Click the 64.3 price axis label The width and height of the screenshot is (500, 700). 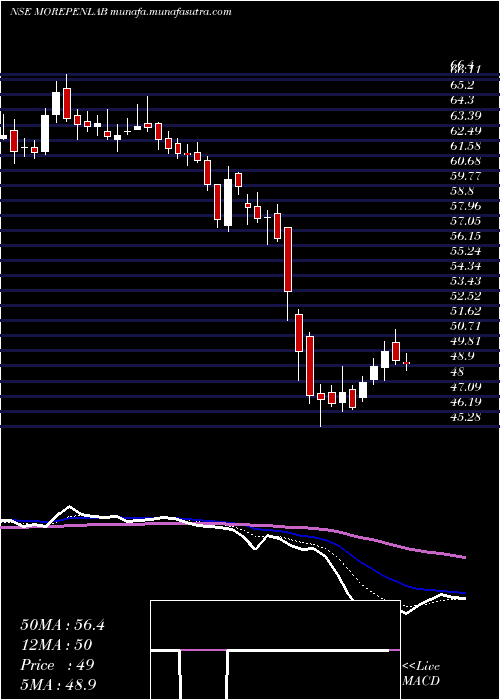(x=462, y=100)
